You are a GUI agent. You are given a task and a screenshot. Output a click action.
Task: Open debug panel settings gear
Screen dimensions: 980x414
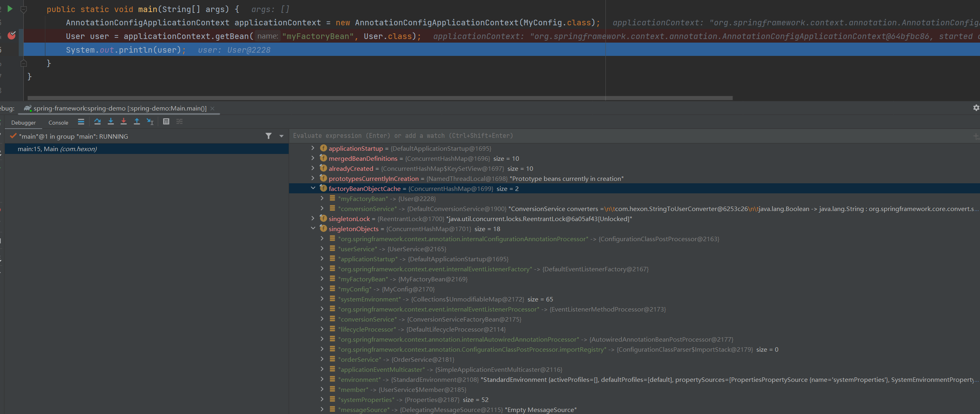click(976, 108)
